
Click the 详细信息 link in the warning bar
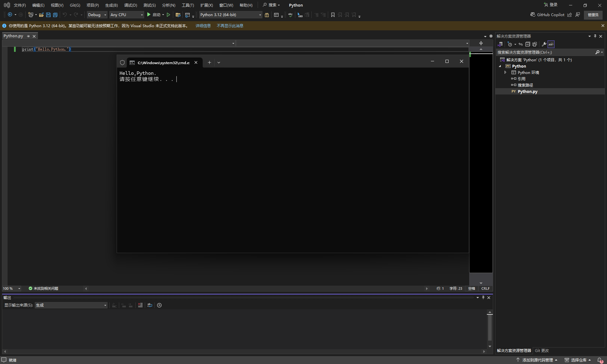point(203,26)
